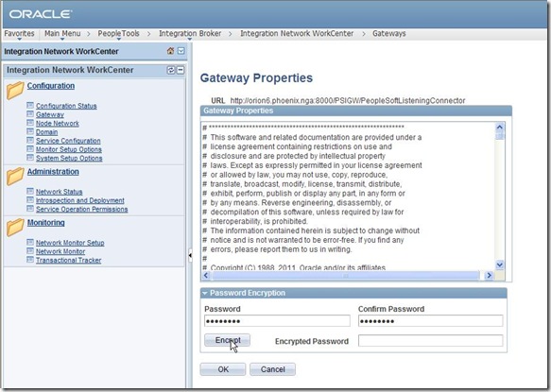
Task: Click the page icon beside Transactional Tracker
Action: (30, 260)
